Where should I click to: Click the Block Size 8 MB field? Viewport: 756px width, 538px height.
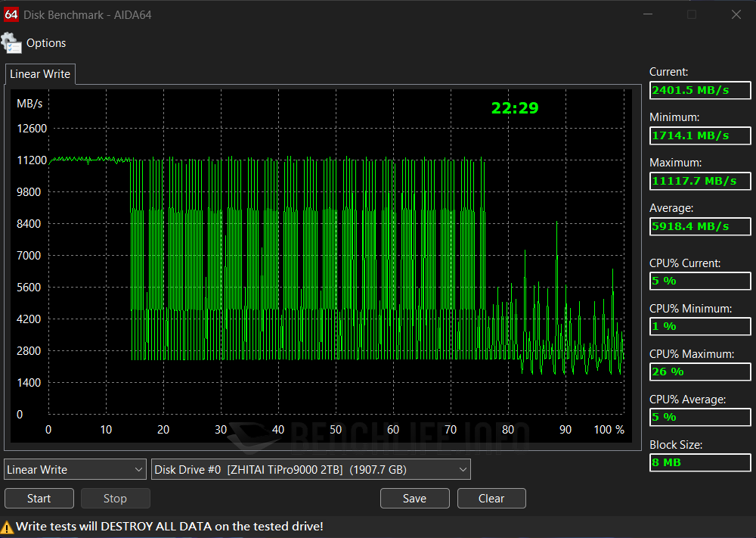[700, 462]
